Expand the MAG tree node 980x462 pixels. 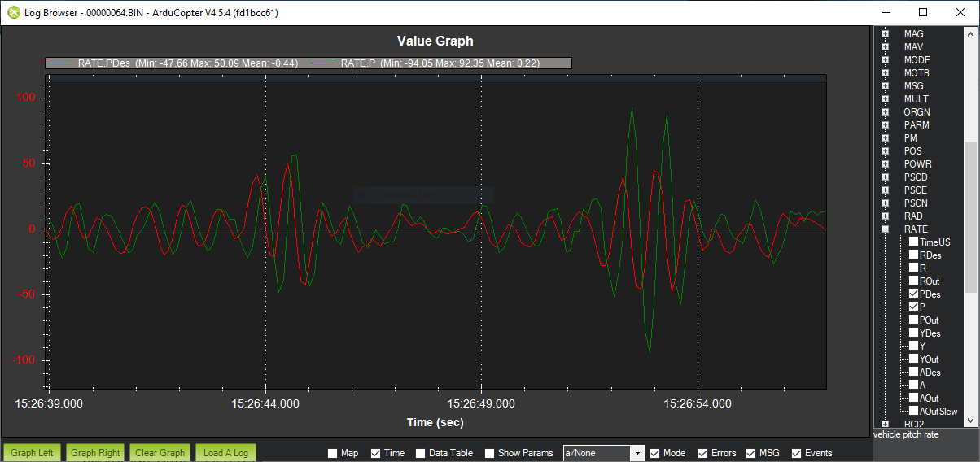coord(885,34)
